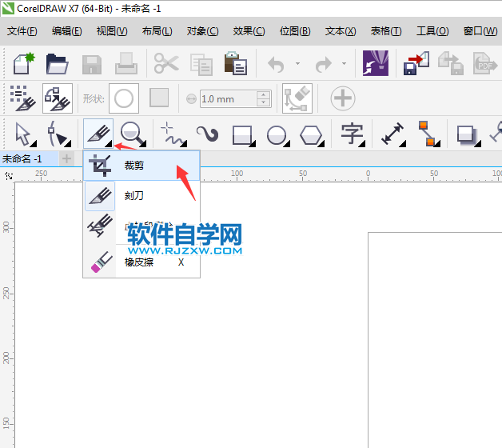Select the Shape edit tool
The image size is (502, 448).
(59, 134)
